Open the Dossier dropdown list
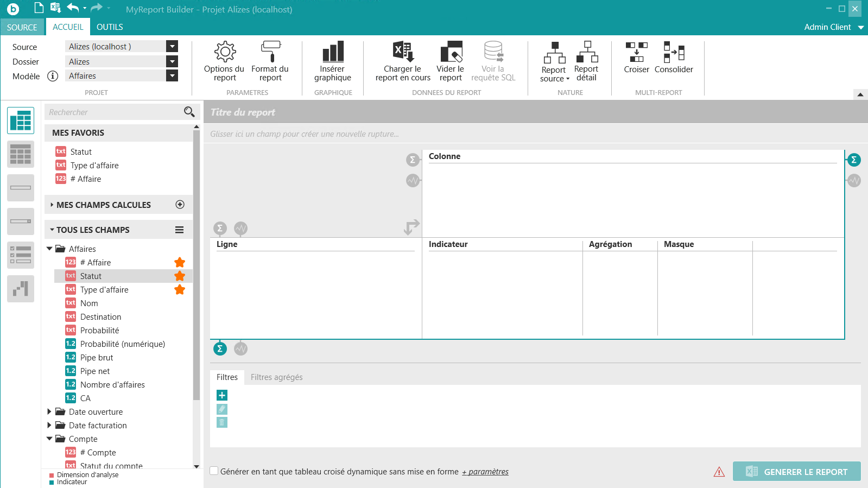 (172, 61)
